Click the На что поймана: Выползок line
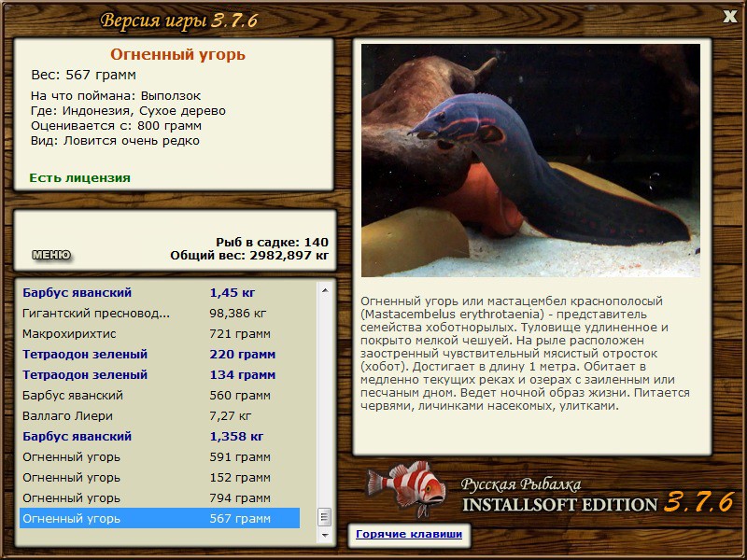The width and height of the screenshot is (747, 560). pos(116,96)
